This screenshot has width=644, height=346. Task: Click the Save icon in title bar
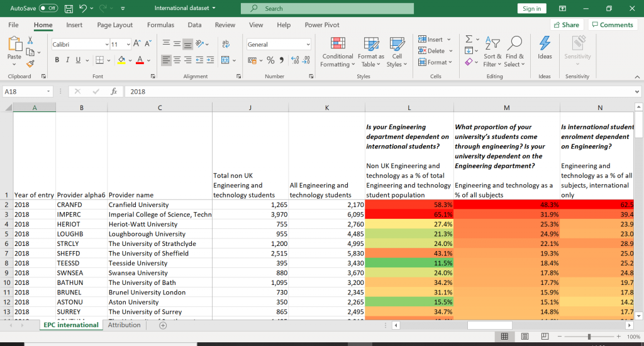[x=69, y=8]
